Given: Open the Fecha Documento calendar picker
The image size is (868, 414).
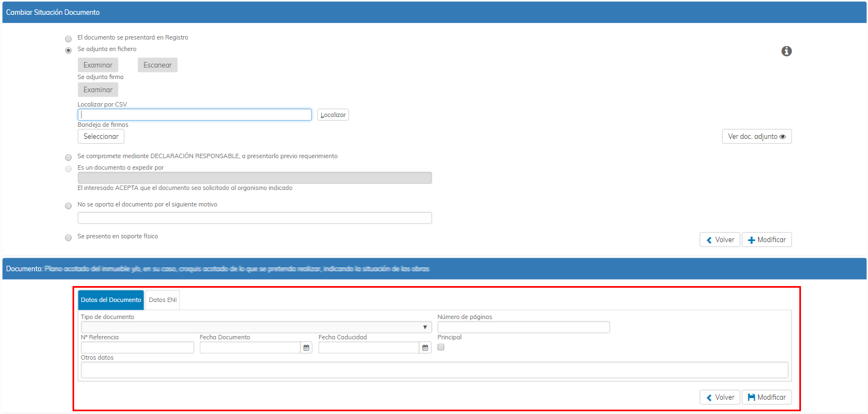Looking at the screenshot, I should click(x=307, y=348).
